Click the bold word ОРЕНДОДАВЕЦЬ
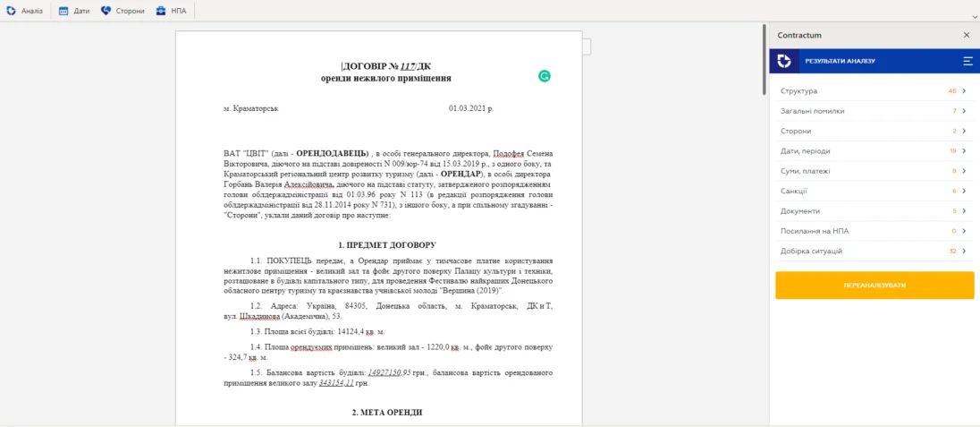This screenshot has height=427, width=980. [332, 153]
